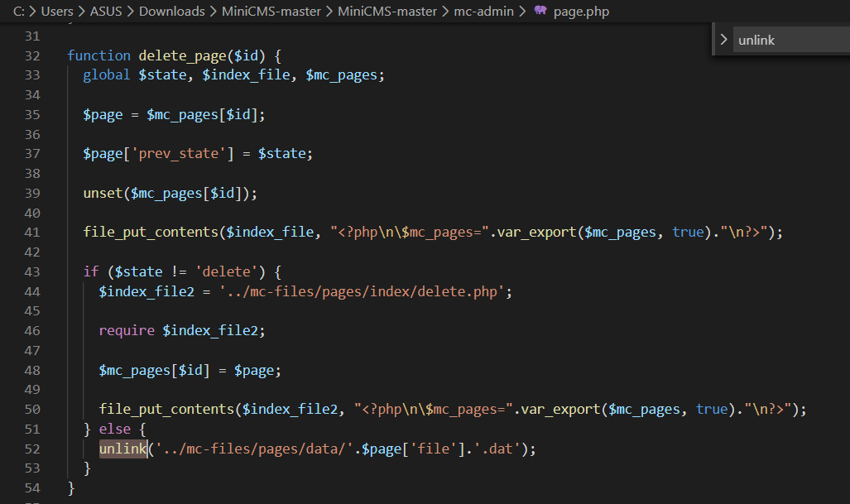Open the mc-admin breadcrumb segment
The width and height of the screenshot is (850, 504).
point(483,12)
